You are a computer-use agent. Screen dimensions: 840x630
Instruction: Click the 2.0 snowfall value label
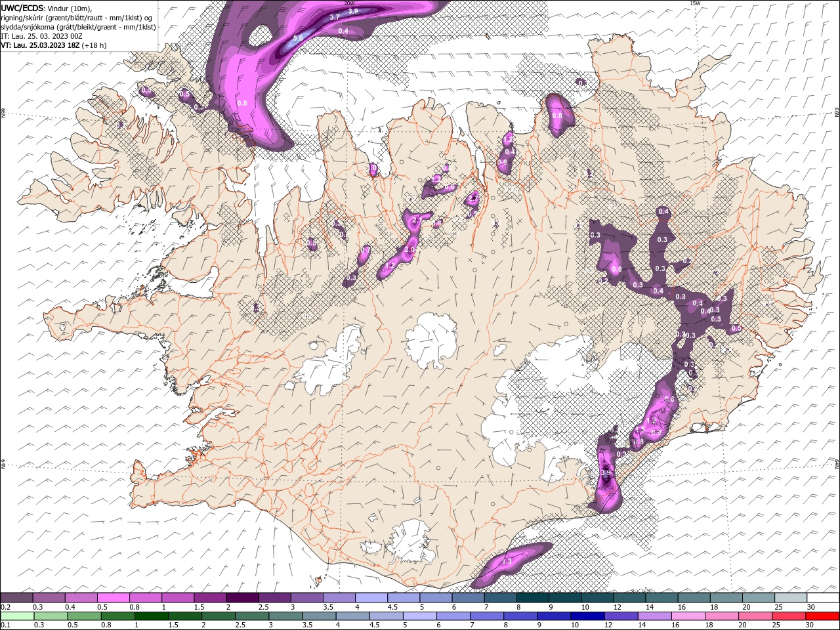point(411,250)
